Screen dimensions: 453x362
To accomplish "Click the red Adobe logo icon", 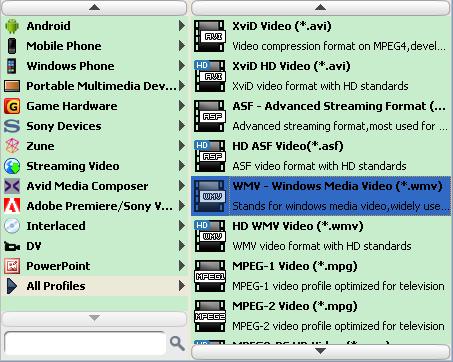I will point(12,206).
